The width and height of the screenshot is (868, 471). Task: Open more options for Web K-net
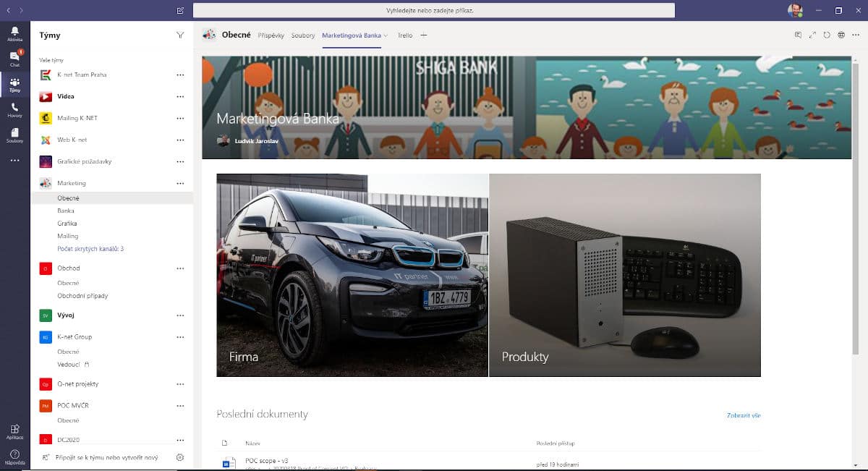(x=180, y=140)
